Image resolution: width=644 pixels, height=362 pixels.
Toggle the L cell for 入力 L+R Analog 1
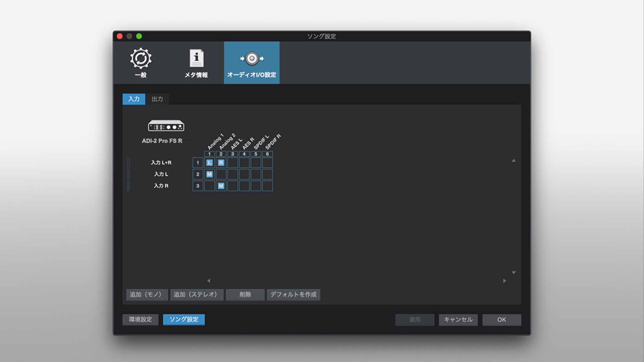coord(209,163)
